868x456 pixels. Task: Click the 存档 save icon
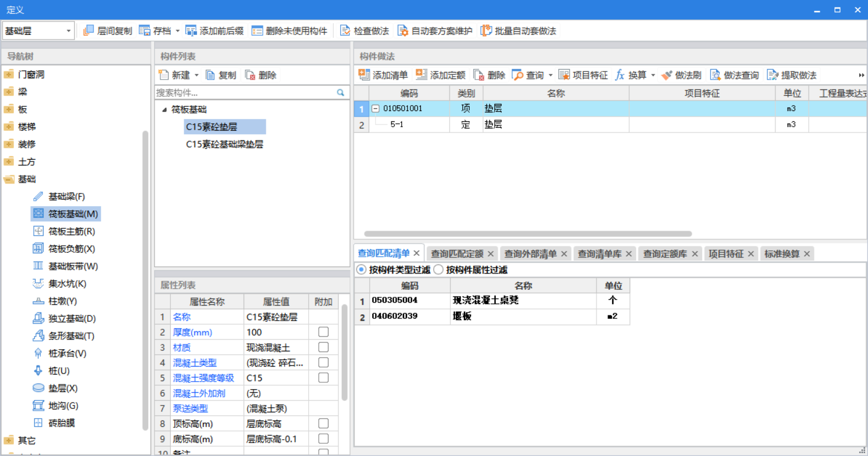pos(145,31)
